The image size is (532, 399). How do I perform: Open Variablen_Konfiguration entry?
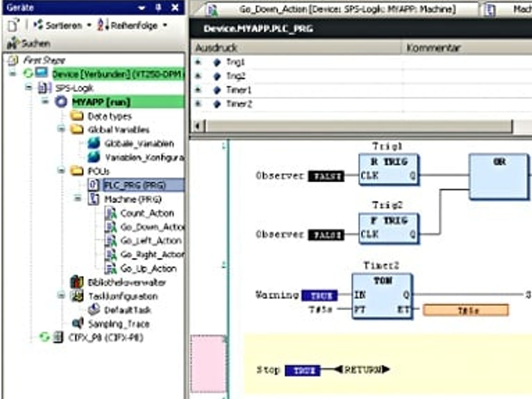(x=144, y=157)
